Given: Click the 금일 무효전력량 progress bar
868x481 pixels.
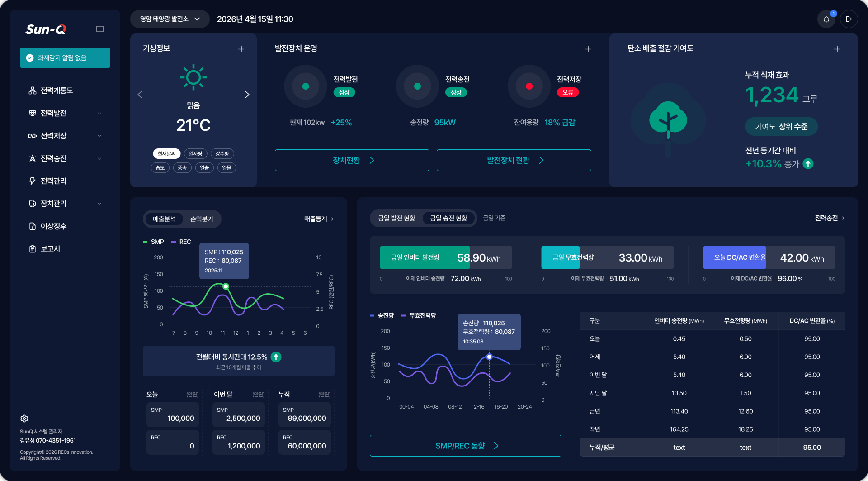Looking at the screenshot, I should [607, 257].
